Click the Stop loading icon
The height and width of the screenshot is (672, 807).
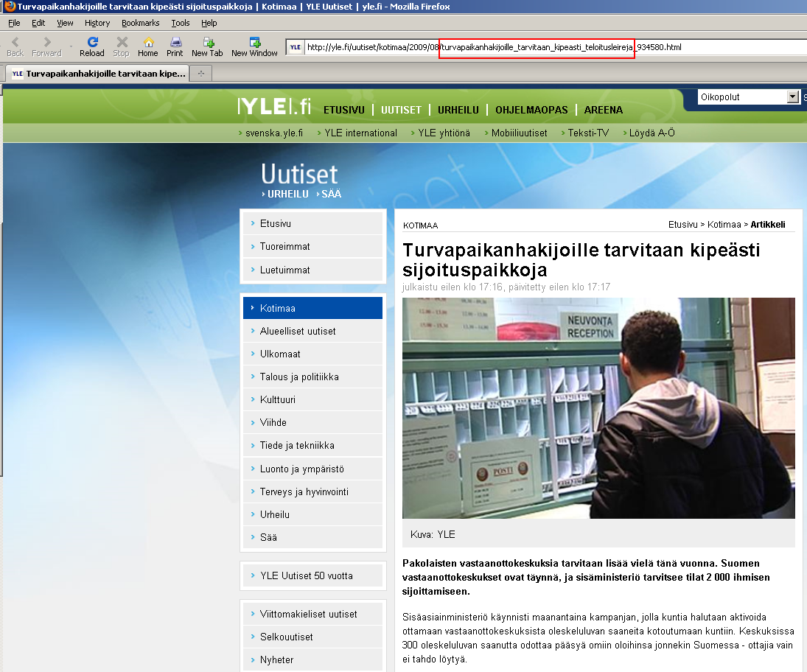pos(121,43)
